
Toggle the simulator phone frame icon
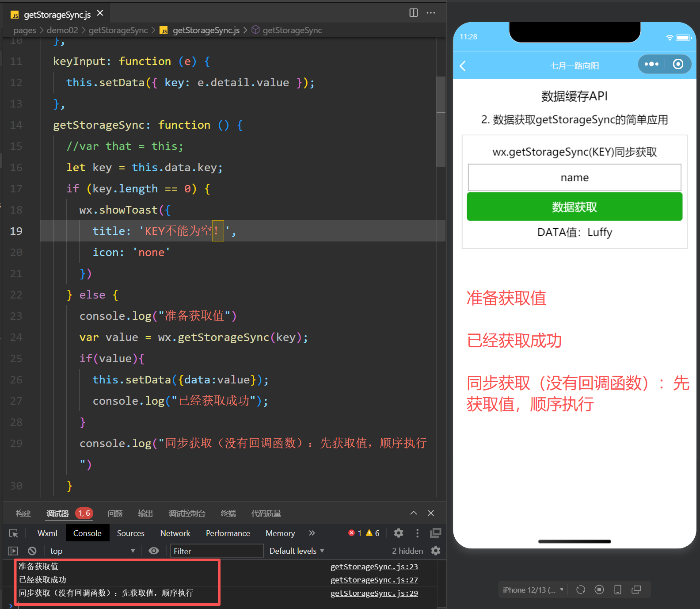click(618, 590)
